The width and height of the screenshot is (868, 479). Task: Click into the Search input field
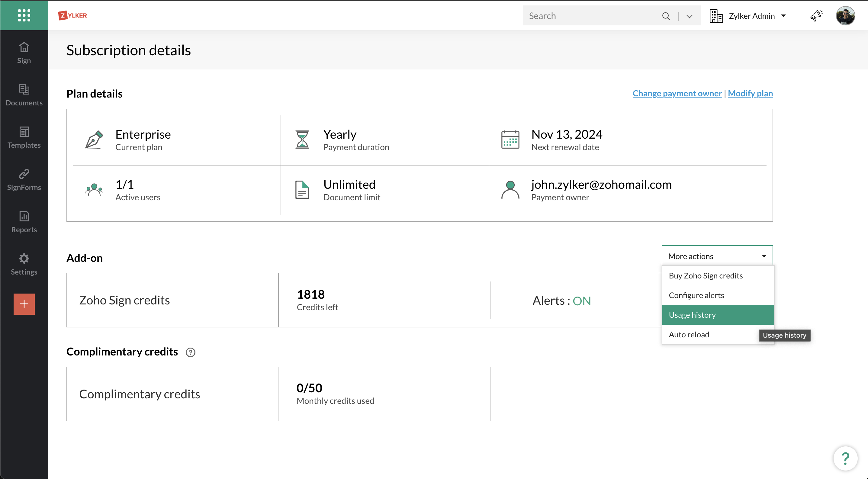590,16
